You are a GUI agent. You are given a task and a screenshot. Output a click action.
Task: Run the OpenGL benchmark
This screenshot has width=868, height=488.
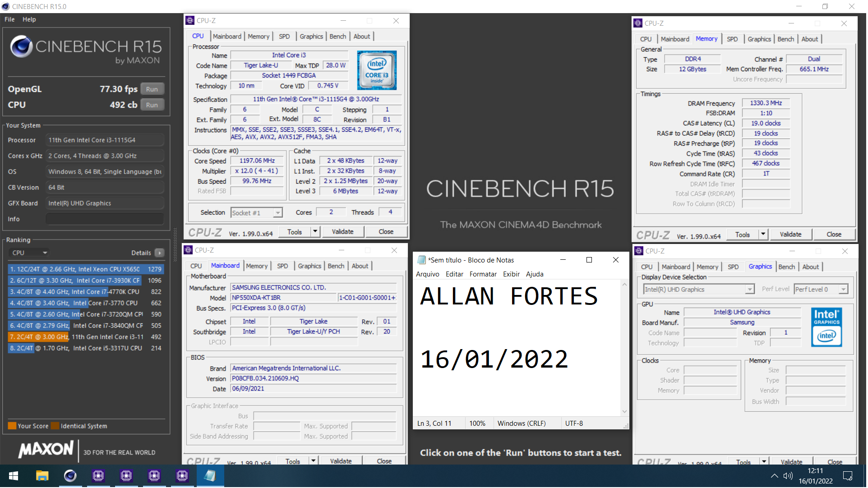152,89
